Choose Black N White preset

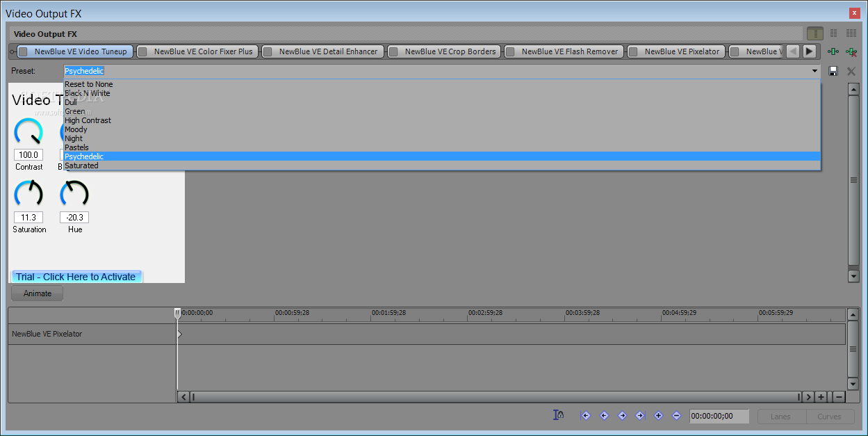(x=441, y=93)
